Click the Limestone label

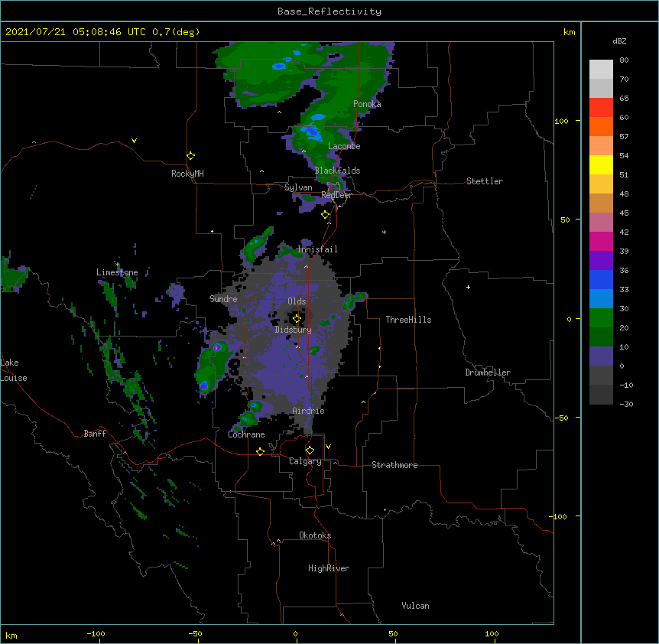click(117, 272)
